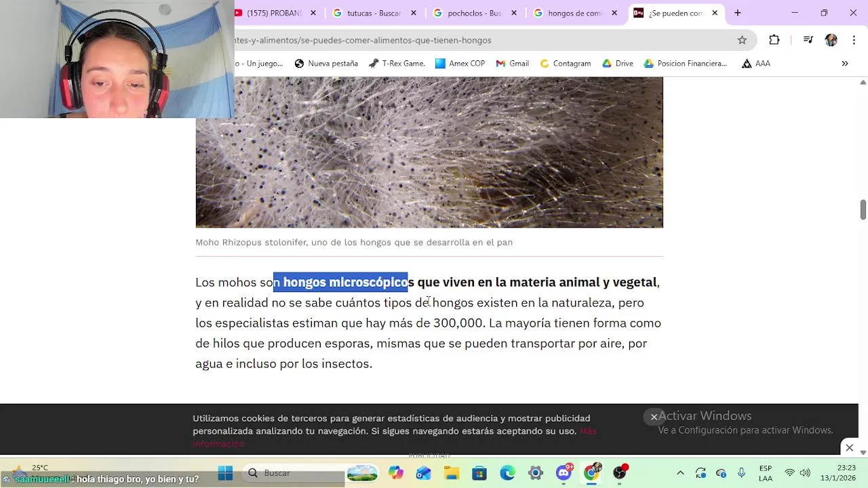Image resolution: width=868 pixels, height=488 pixels.
Task: Close the active '¿Se pueden com' tab
Action: pos(714,13)
